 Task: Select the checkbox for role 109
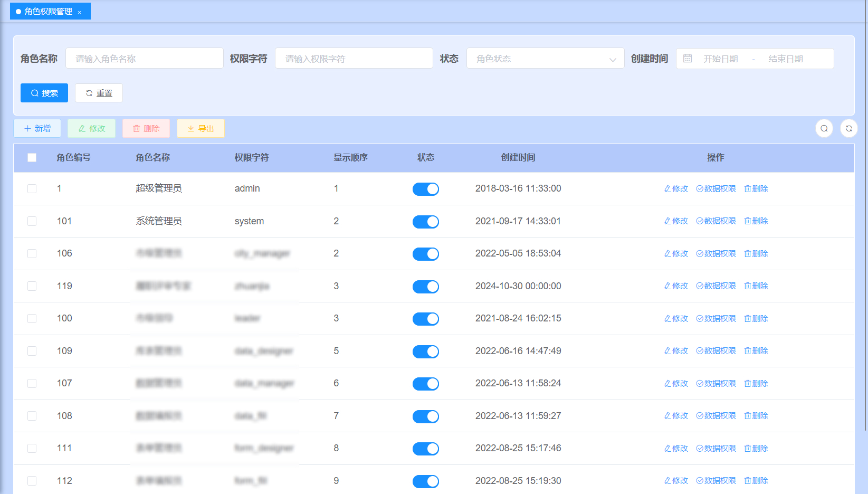(32, 351)
